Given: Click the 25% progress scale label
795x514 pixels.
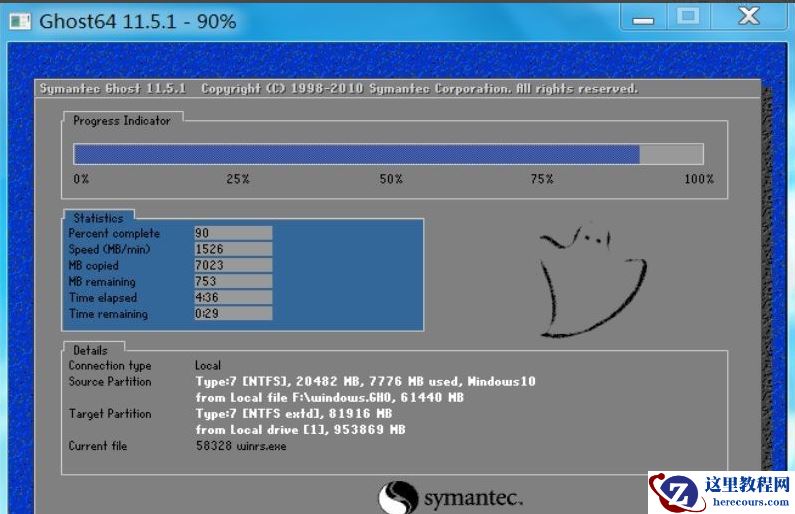Looking at the screenshot, I should pyautogui.click(x=238, y=179).
